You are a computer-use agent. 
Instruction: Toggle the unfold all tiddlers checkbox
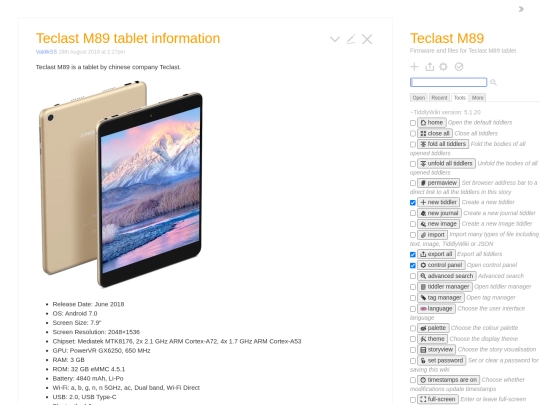pyautogui.click(x=413, y=164)
